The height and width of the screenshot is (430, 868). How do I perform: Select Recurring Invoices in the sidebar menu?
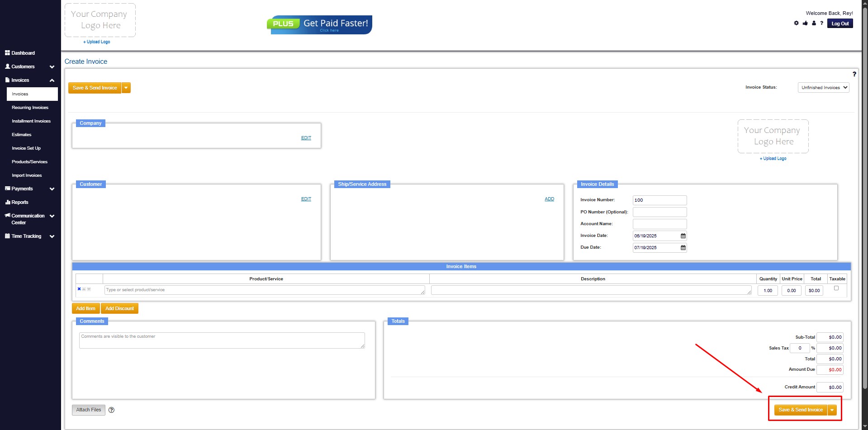pos(30,108)
